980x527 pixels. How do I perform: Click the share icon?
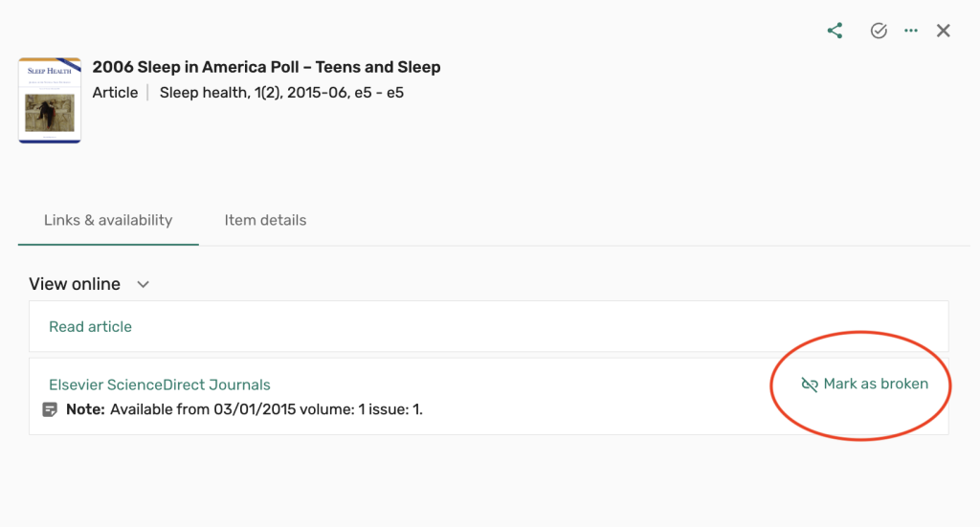(835, 31)
